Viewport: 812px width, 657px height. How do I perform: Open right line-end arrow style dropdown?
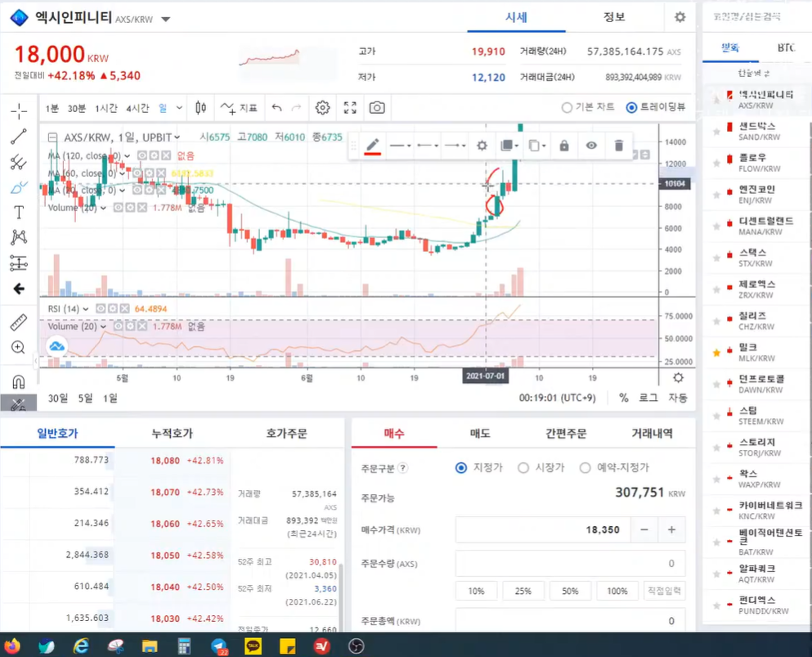click(x=454, y=146)
